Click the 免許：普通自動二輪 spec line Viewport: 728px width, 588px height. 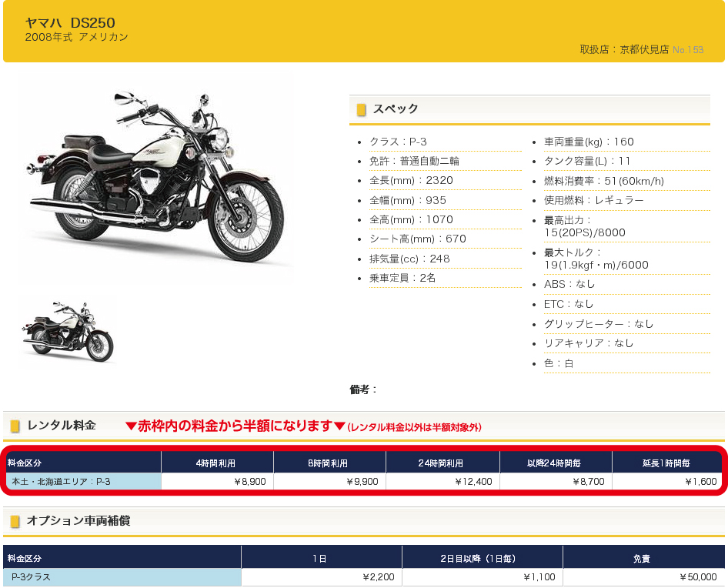[x=414, y=161]
